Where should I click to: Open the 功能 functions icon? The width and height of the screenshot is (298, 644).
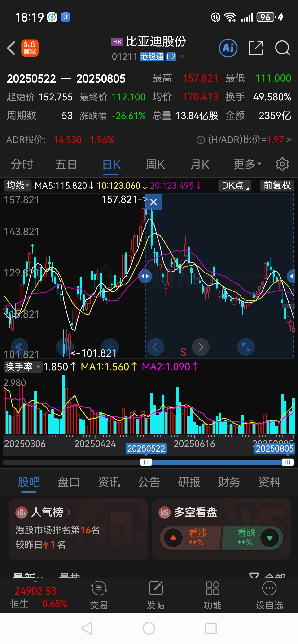213,595
